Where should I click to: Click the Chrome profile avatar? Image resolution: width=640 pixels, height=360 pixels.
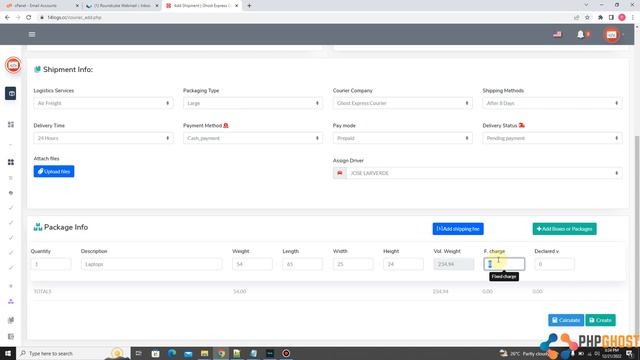[x=622, y=18]
